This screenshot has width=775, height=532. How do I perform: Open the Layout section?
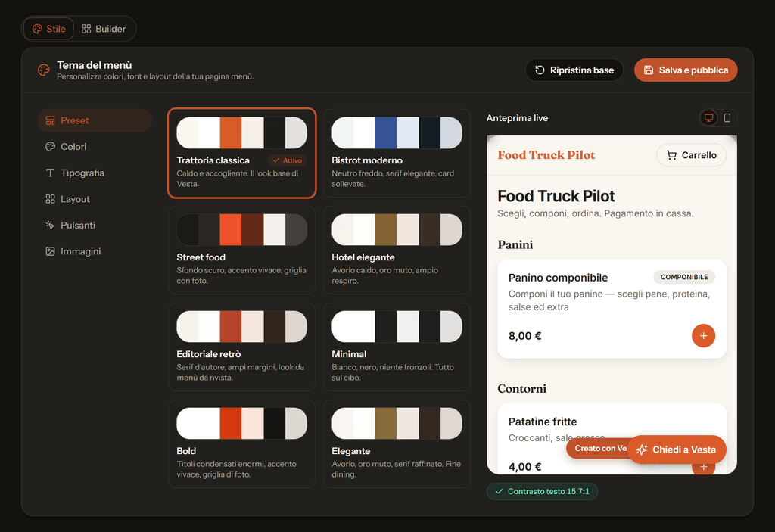[x=95, y=199]
